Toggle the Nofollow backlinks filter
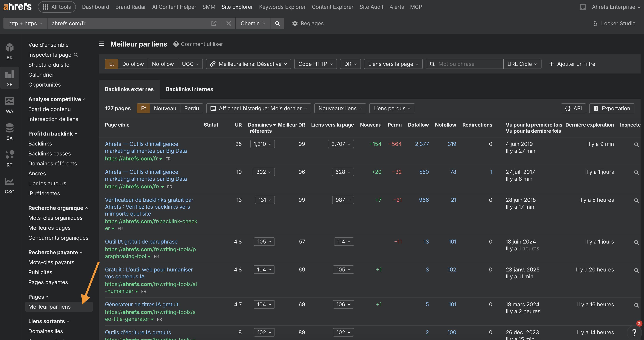 [x=162, y=64]
